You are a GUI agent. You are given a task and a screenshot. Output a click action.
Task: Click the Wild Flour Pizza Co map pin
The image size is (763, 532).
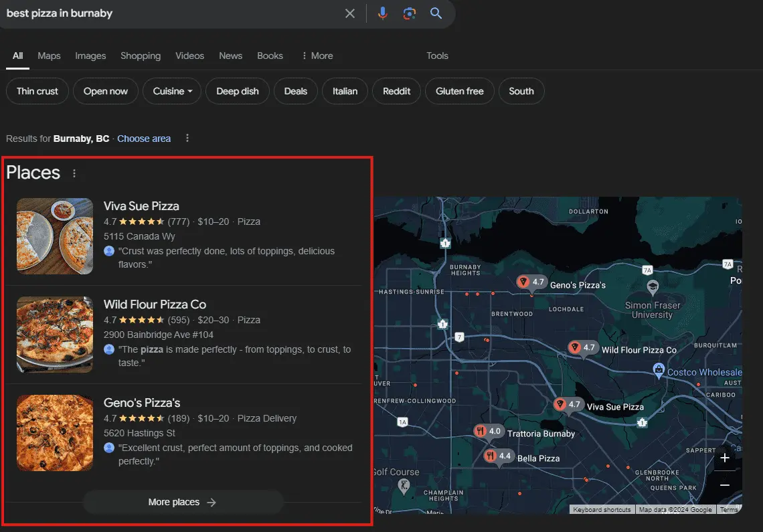tap(582, 347)
